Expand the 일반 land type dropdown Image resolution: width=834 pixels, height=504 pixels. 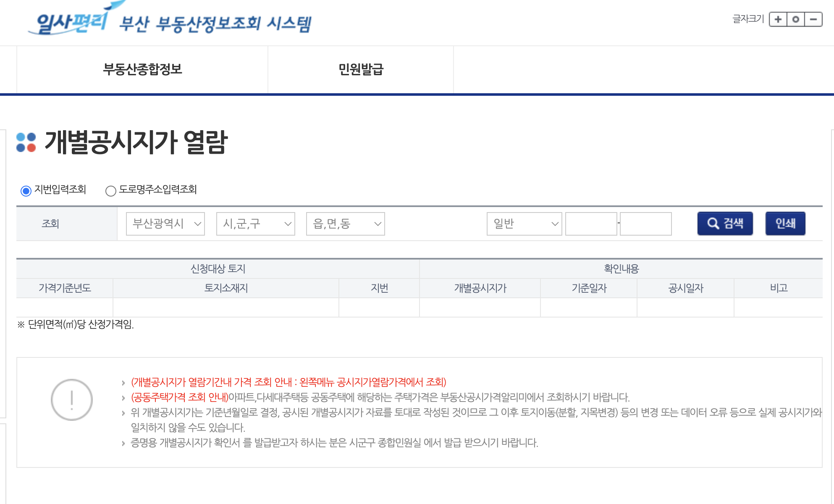click(524, 224)
